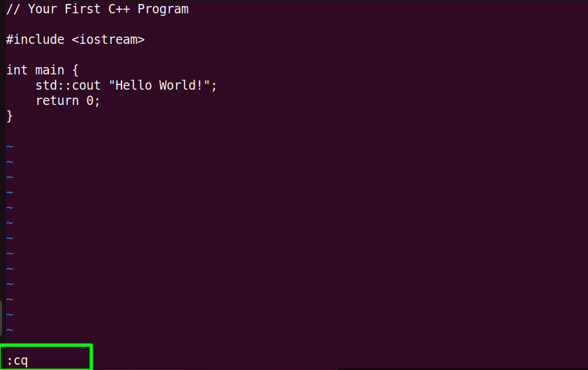Place cursor on '#include' directive

(x=35, y=39)
